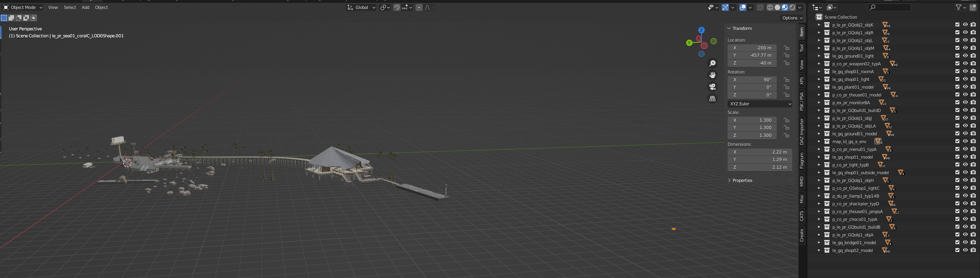Open the Add menu

coord(86,7)
